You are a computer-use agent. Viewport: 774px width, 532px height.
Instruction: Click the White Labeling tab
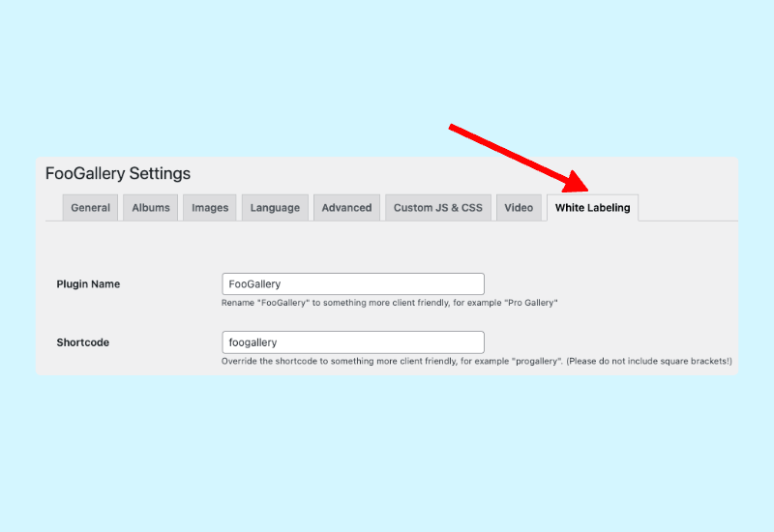tap(592, 208)
